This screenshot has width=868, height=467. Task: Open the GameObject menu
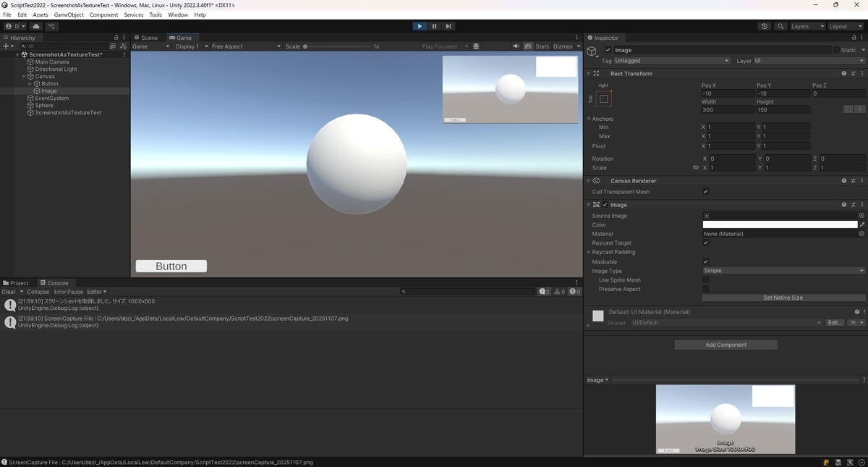pos(69,14)
